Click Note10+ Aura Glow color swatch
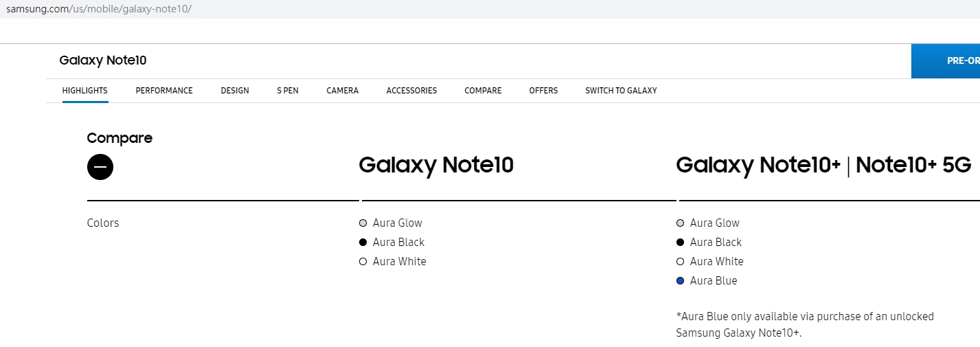Image resolution: width=980 pixels, height=347 pixels. (681, 223)
